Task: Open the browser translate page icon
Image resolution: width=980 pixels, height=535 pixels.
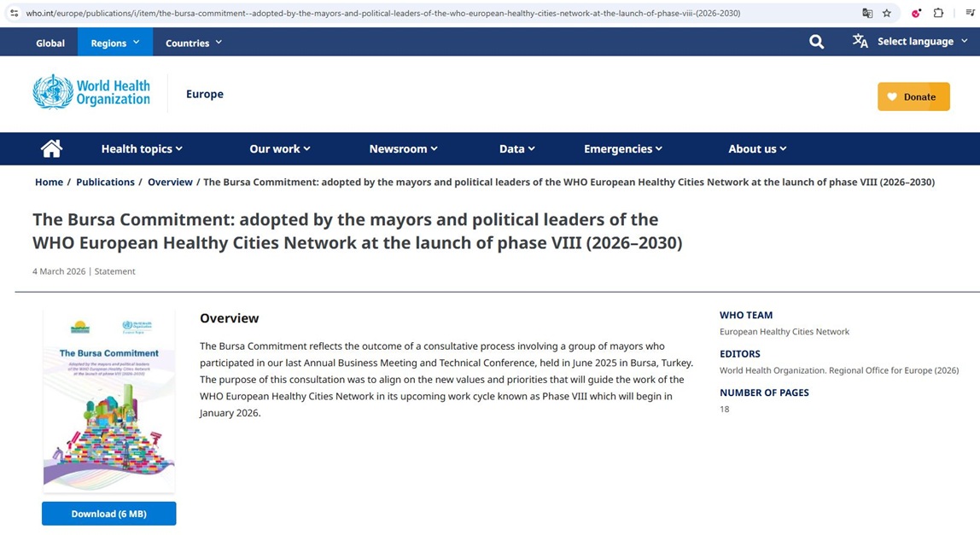Action: pyautogui.click(x=867, y=13)
